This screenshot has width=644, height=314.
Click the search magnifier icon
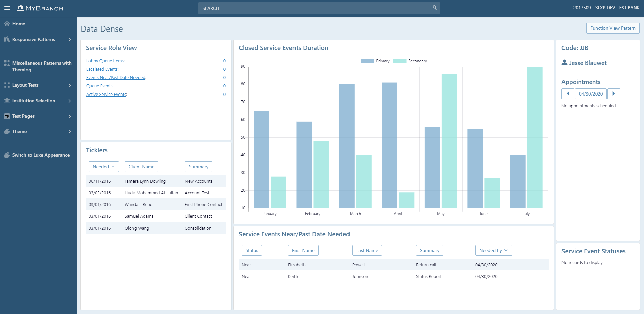[x=434, y=8]
